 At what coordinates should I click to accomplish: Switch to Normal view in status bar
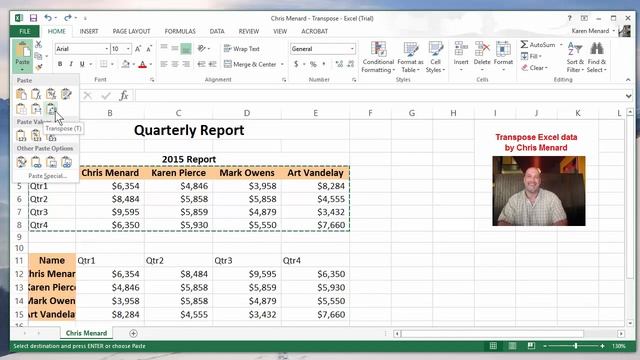tap(493, 346)
